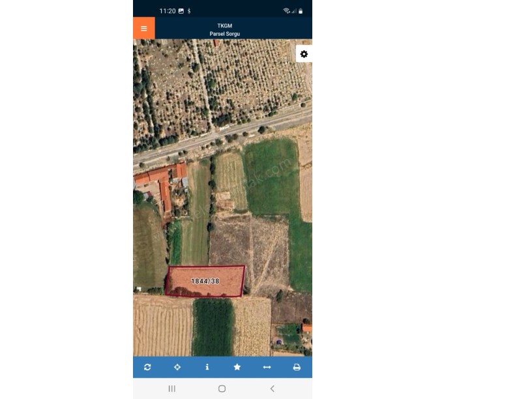Tap the TKGM Parsel Sorgu title
532x399 pixels.
coord(225,29)
